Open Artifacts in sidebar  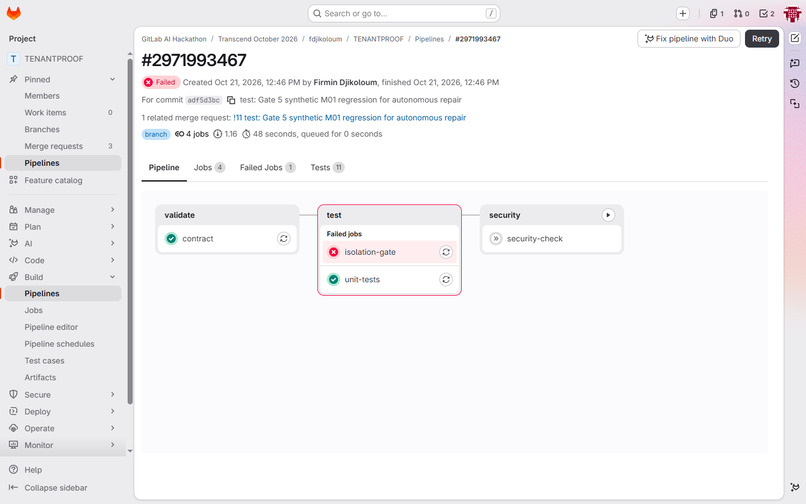(63, 377)
